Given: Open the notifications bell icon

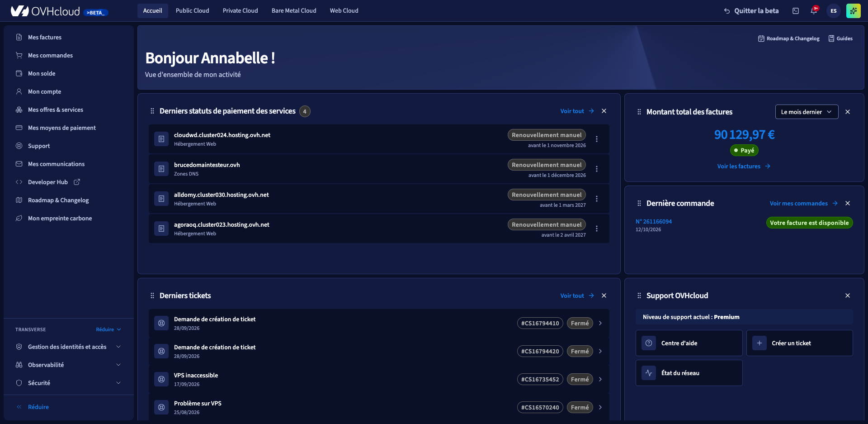Looking at the screenshot, I should point(814,10).
